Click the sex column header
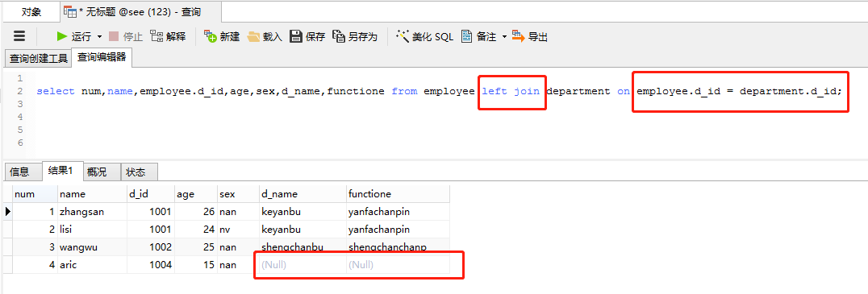The image size is (868, 294). tap(237, 194)
